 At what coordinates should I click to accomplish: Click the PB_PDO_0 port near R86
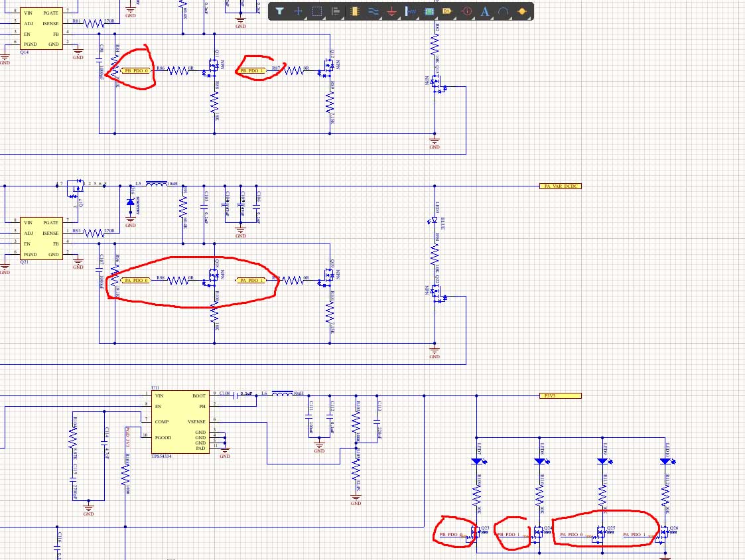pos(137,70)
